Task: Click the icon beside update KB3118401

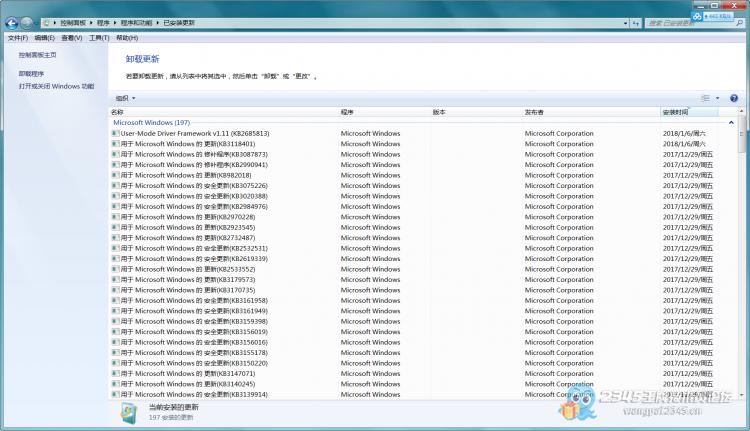Action: coord(115,144)
